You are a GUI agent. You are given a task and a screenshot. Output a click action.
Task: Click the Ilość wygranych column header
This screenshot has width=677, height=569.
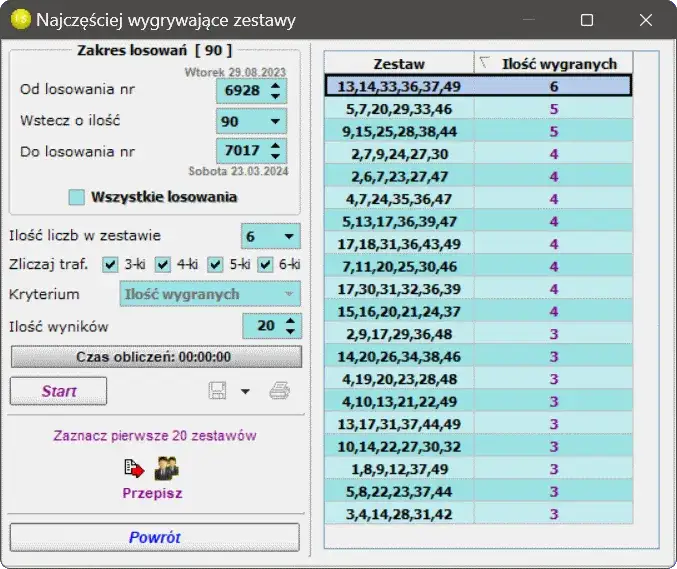tap(560, 63)
